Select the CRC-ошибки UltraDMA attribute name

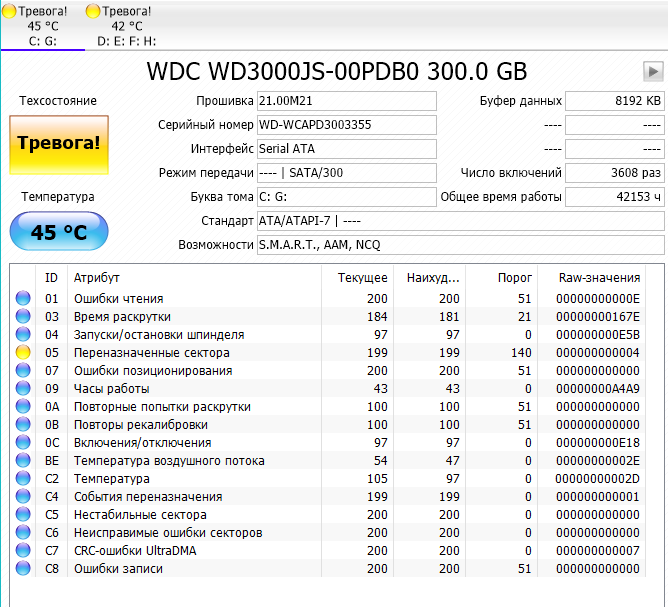click(135, 551)
